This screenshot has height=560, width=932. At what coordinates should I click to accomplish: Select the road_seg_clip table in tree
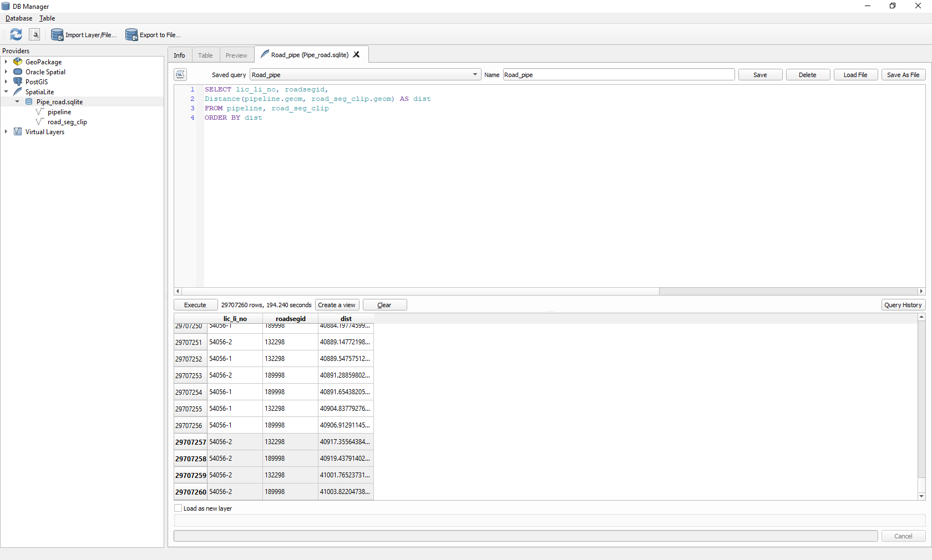[67, 121]
